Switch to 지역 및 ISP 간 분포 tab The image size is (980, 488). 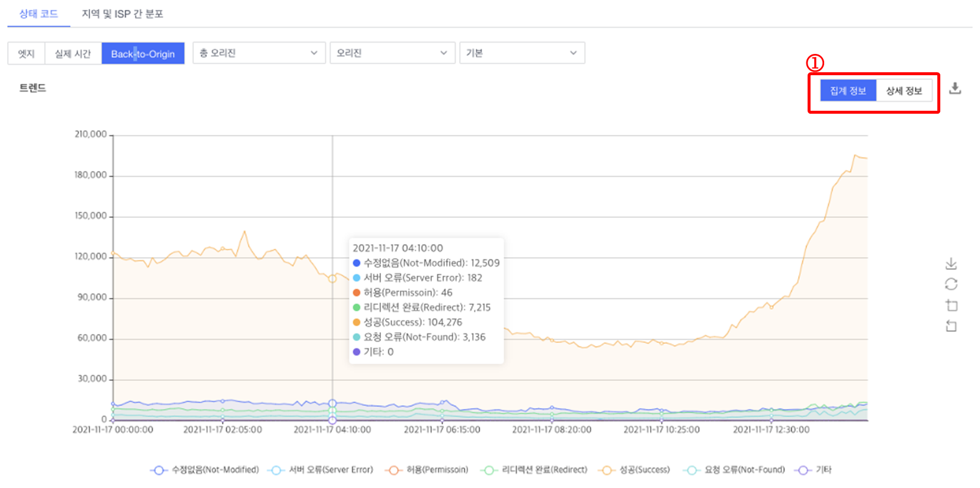coord(123,14)
